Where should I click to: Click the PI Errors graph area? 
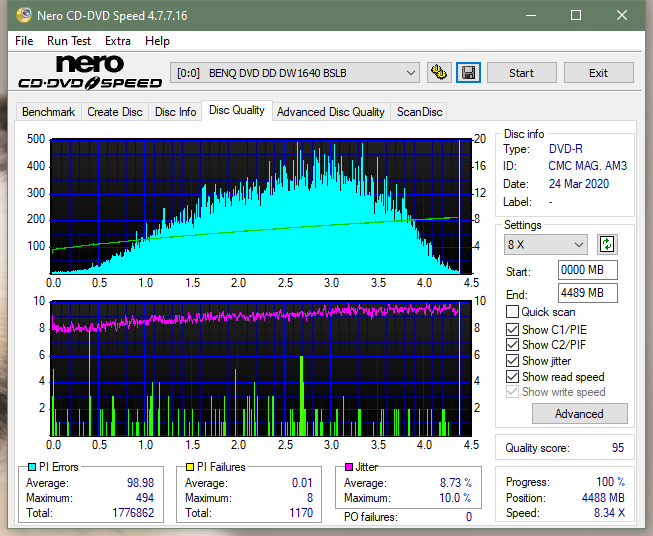(261, 206)
